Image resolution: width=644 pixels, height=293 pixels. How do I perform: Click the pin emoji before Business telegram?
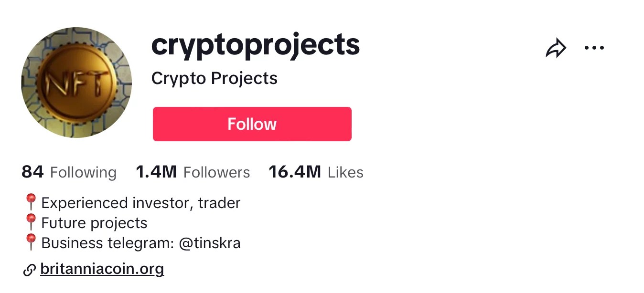click(31, 242)
